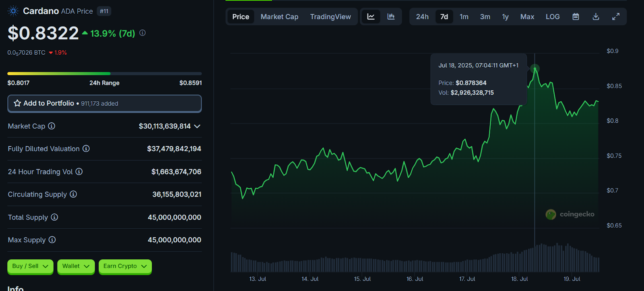Open the calendar date range picker
Screen dimensions: 644x291
[x=576, y=16]
